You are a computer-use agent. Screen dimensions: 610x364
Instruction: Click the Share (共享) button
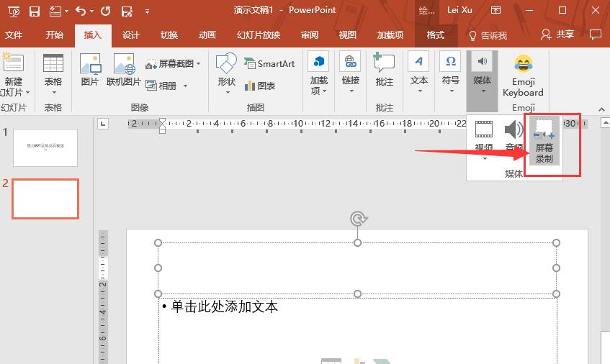click(557, 35)
